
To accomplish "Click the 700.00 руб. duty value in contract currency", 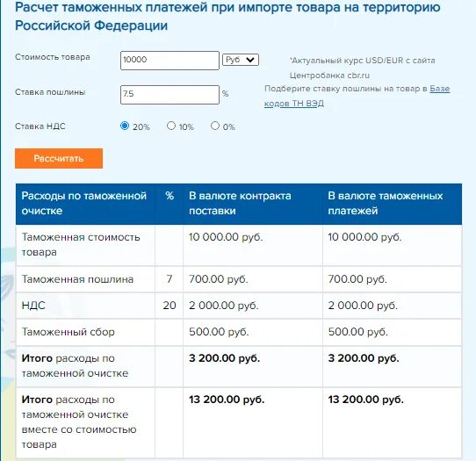I will coord(219,279).
